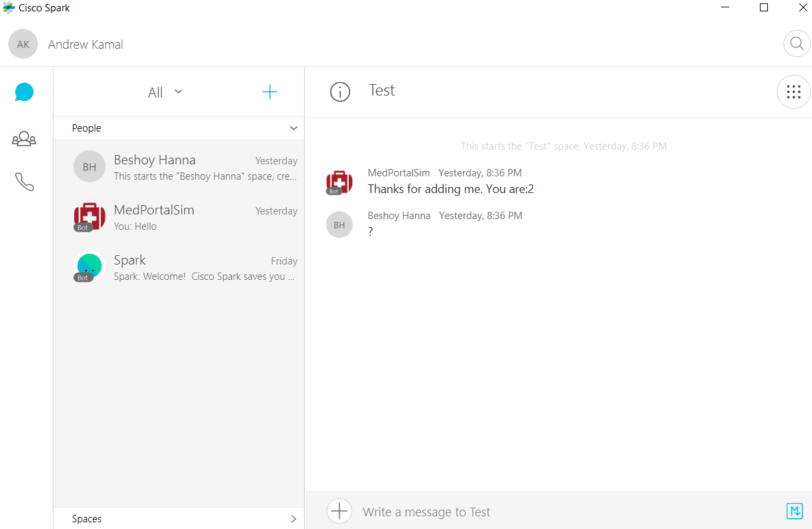Click the search magnifier icon
Screen dimensions: 812x529
click(x=797, y=43)
